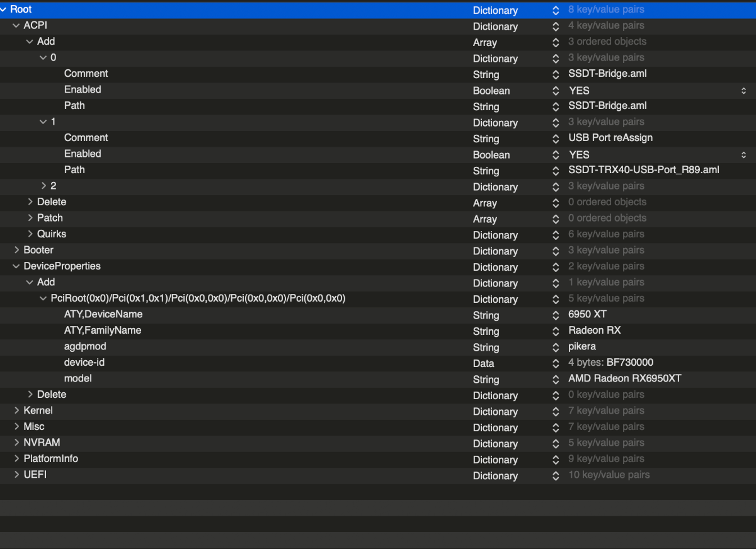The height and width of the screenshot is (549, 756).
Task: Expand the Booter entry
Action: (x=17, y=251)
